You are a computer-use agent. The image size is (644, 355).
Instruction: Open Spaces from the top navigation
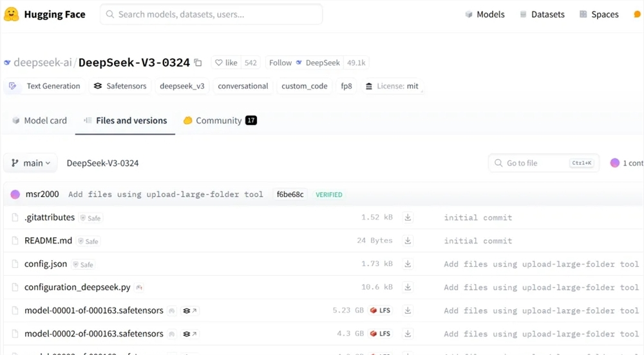coord(599,14)
